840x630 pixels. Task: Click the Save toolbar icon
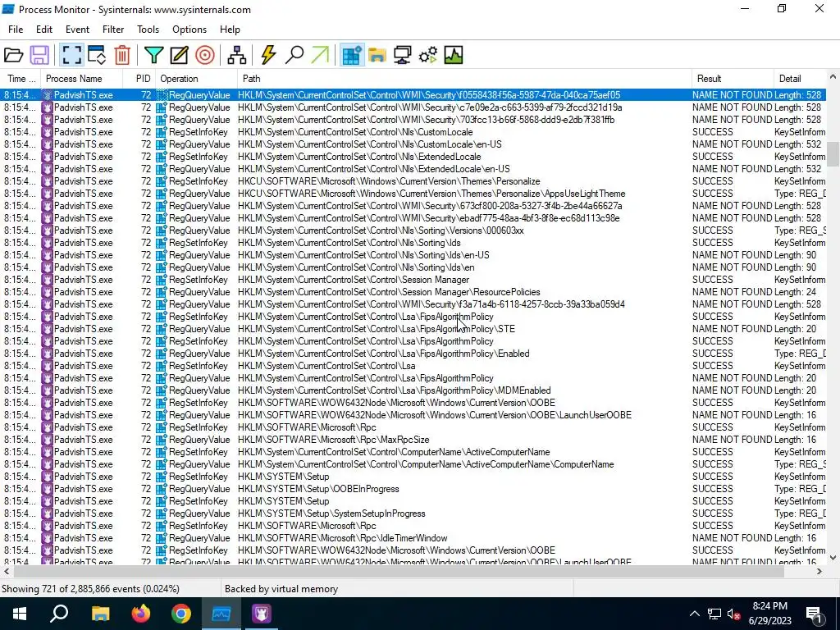(39, 55)
